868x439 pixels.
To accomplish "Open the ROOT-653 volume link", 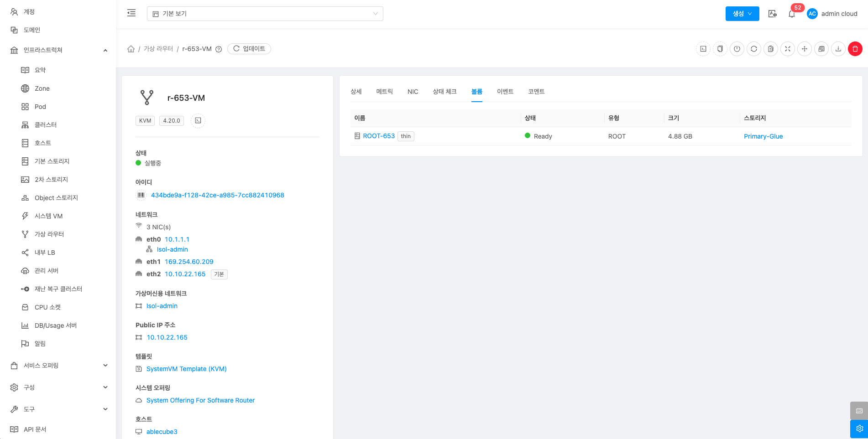I will [x=378, y=136].
